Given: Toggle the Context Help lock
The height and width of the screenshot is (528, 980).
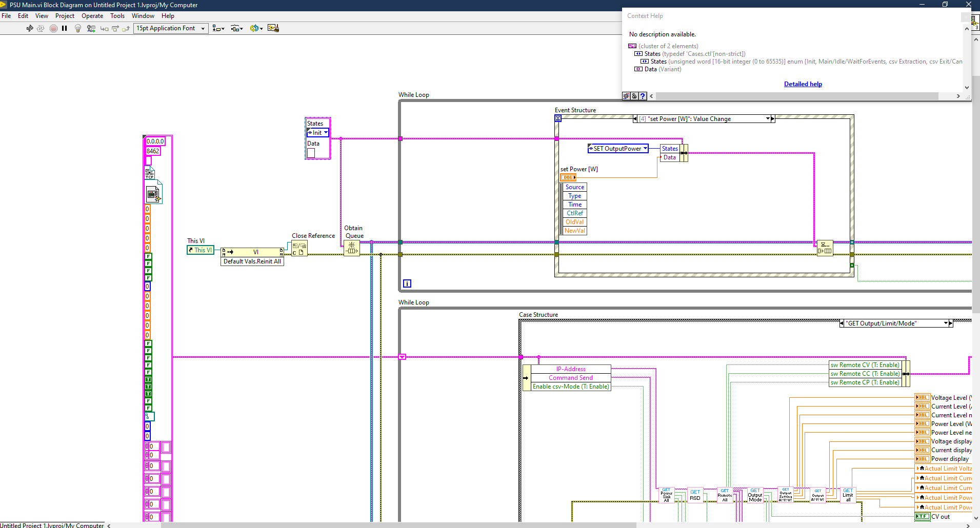Looking at the screenshot, I should pyautogui.click(x=634, y=96).
